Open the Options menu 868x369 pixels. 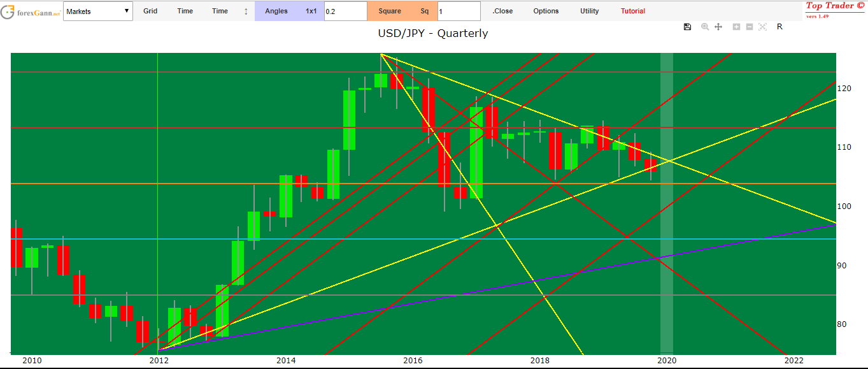546,11
